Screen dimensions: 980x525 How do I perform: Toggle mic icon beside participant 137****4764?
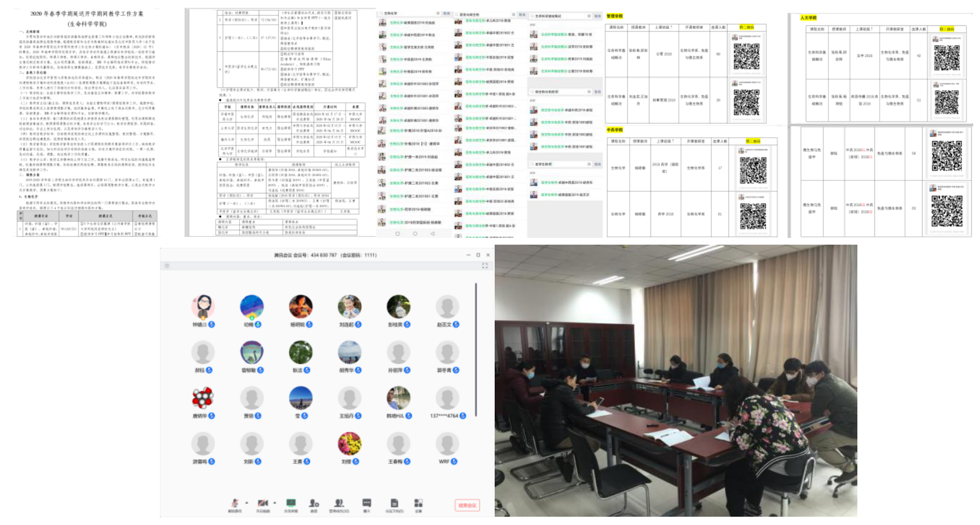click(463, 416)
